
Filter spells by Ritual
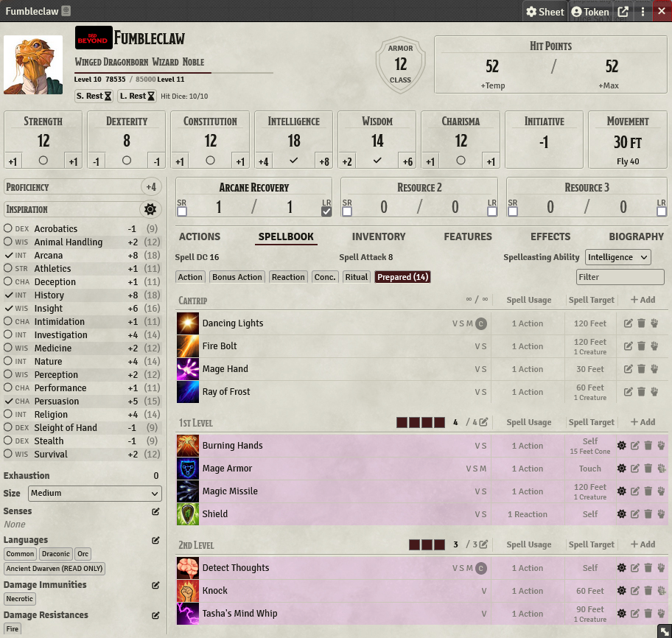click(x=356, y=277)
